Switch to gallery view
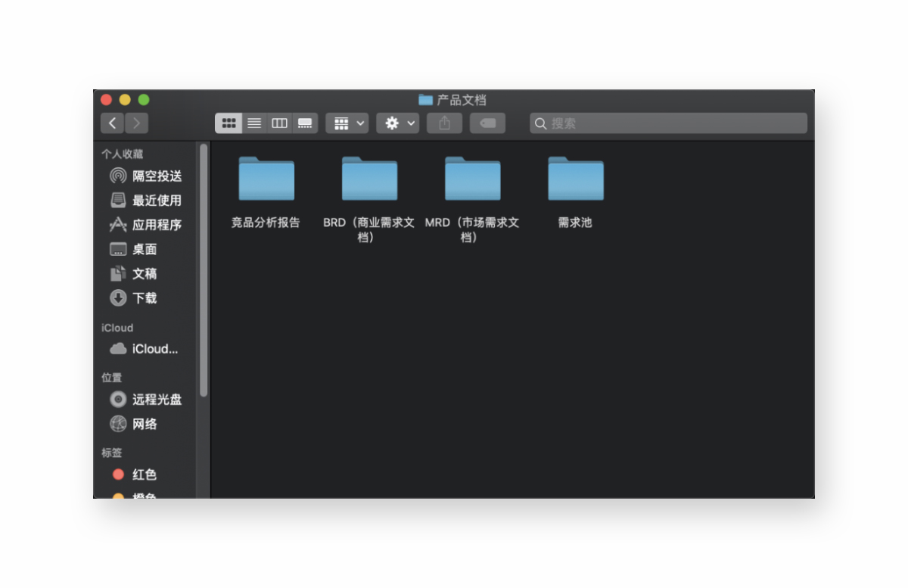908x588 pixels. 305,123
